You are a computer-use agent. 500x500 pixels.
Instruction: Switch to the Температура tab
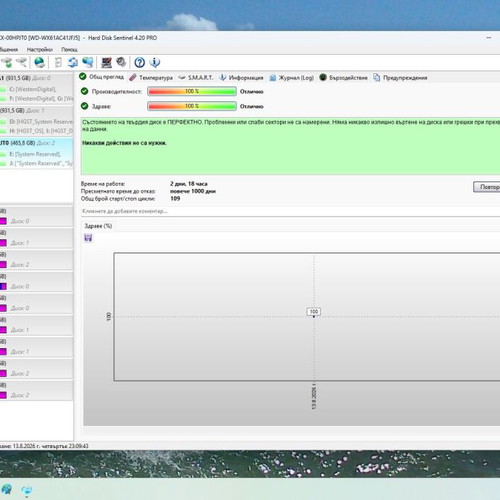pyautogui.click(x=151, y=78)
